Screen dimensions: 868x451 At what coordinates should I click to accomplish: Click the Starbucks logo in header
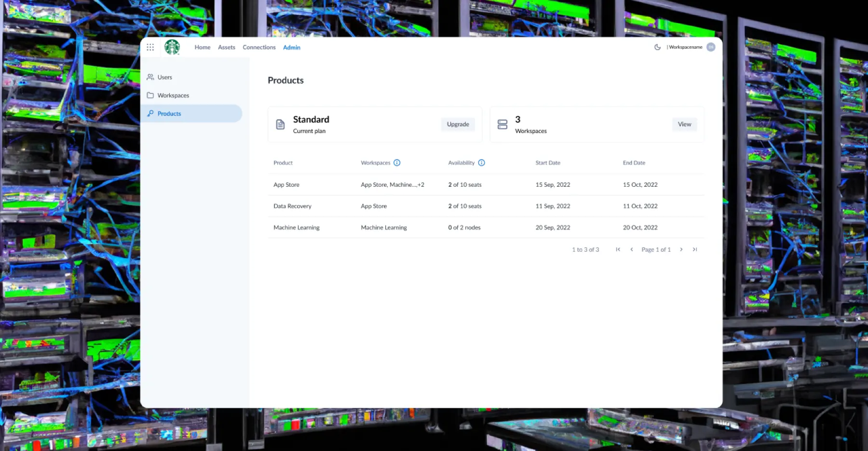tap(172, 47)
